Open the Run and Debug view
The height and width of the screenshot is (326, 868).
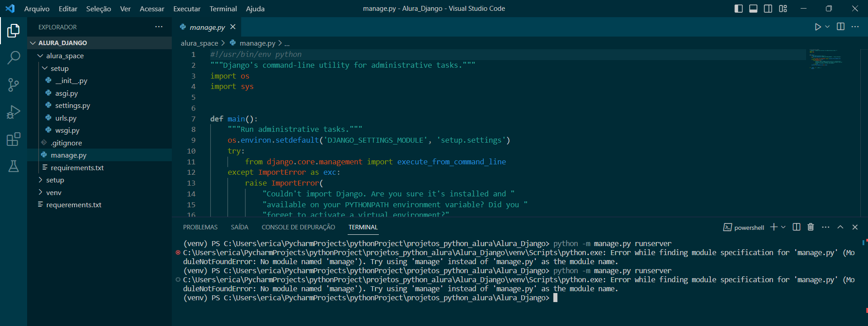pos(14,112)
